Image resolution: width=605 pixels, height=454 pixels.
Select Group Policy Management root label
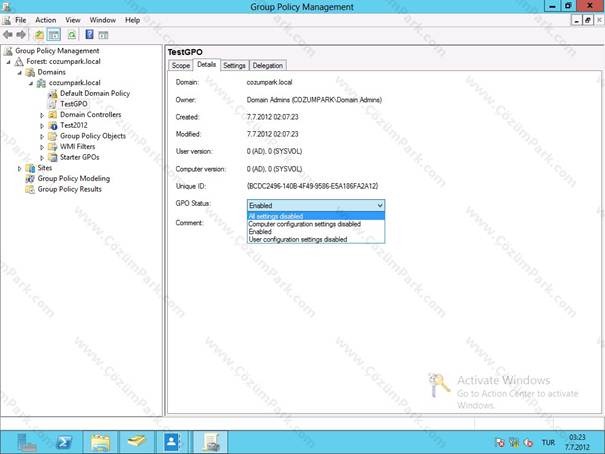(57, 51)
